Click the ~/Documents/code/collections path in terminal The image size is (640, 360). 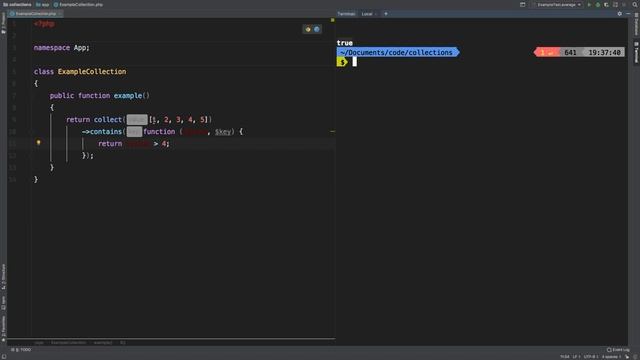[396, 52]
